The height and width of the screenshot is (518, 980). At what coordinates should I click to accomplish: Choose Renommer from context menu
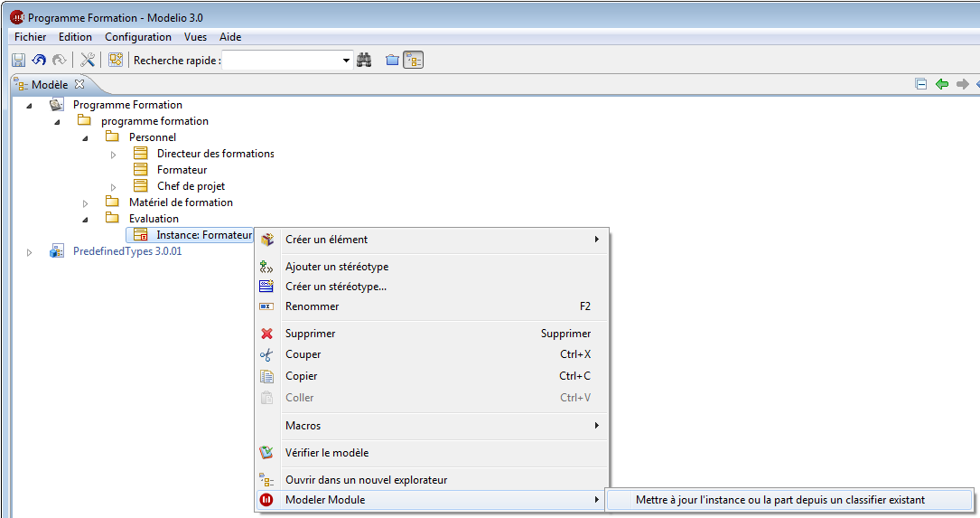point(431,306)
